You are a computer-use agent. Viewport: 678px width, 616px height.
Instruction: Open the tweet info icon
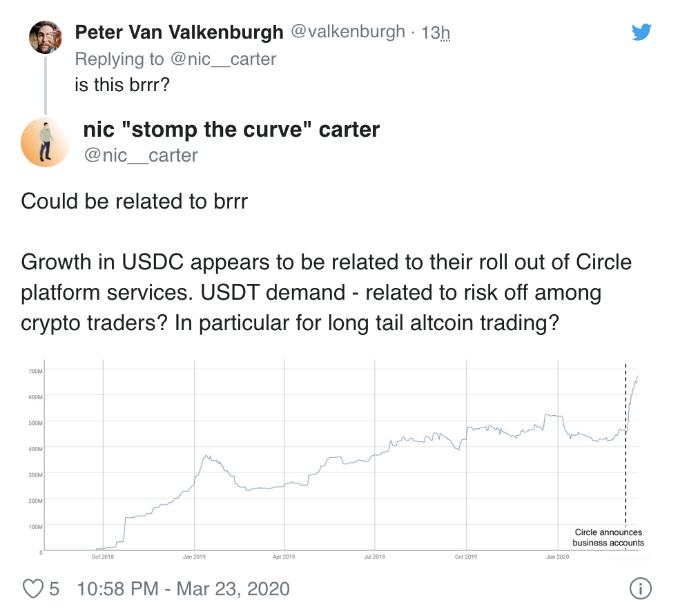click(x=641, y=588)
